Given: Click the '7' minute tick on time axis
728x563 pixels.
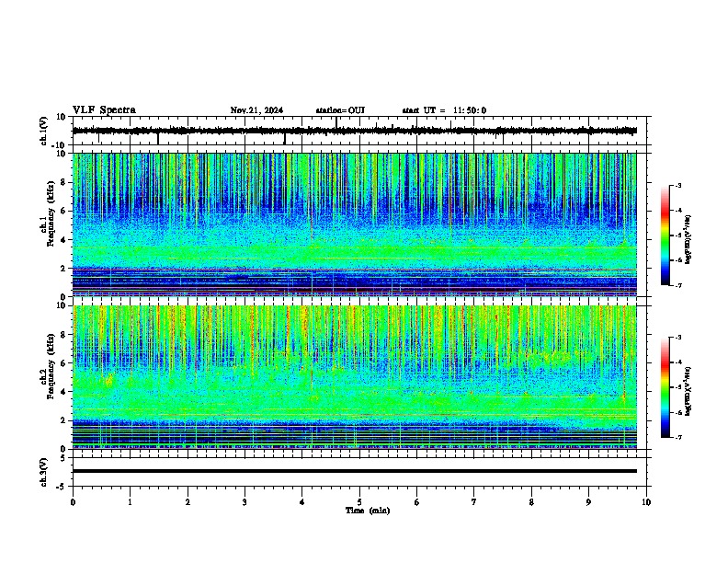Looking at the screenshot, I should [474, 502].
